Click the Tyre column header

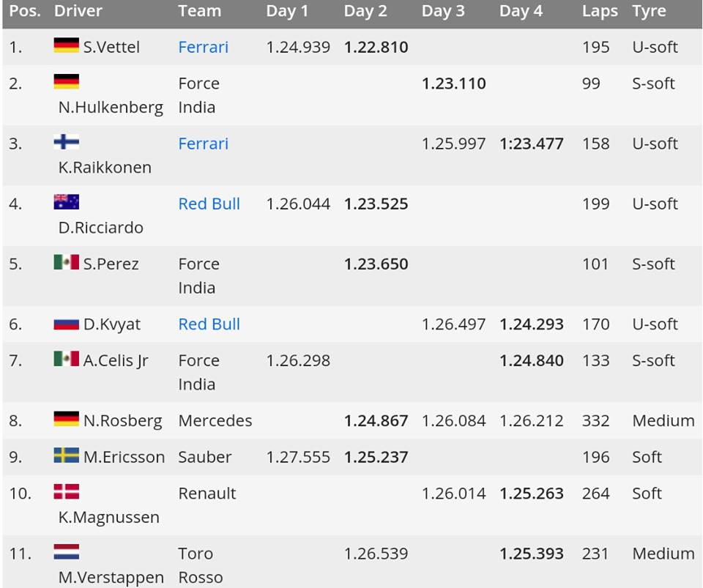coord(649,12)
